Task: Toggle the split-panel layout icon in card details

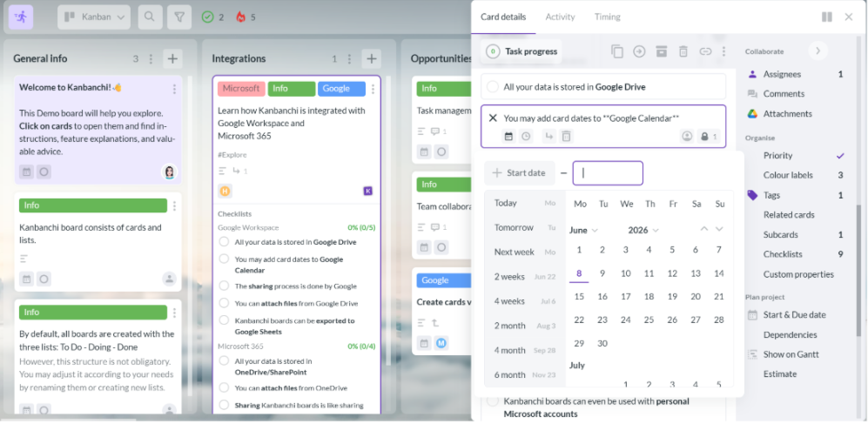Action: pos(827,17)
